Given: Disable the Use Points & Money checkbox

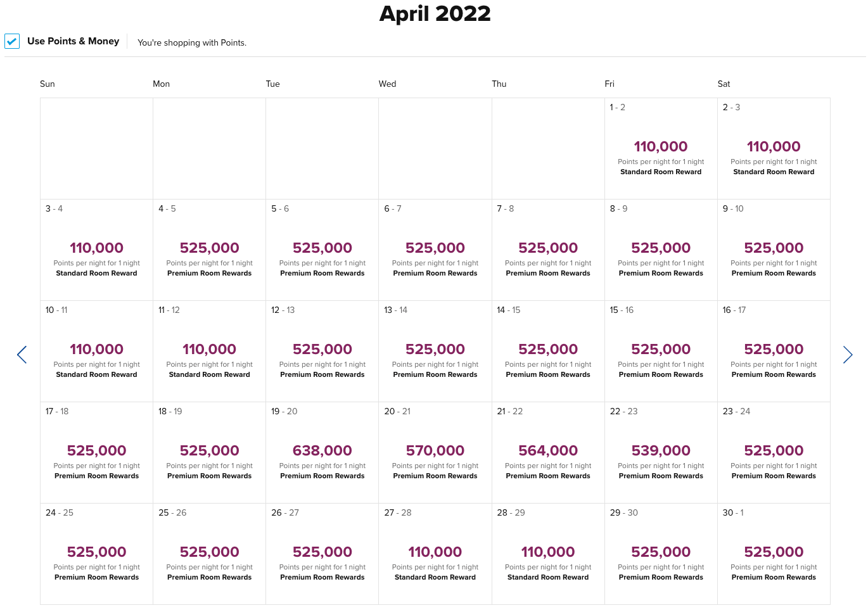Looking at the screenshot, I should pos(12,41).
